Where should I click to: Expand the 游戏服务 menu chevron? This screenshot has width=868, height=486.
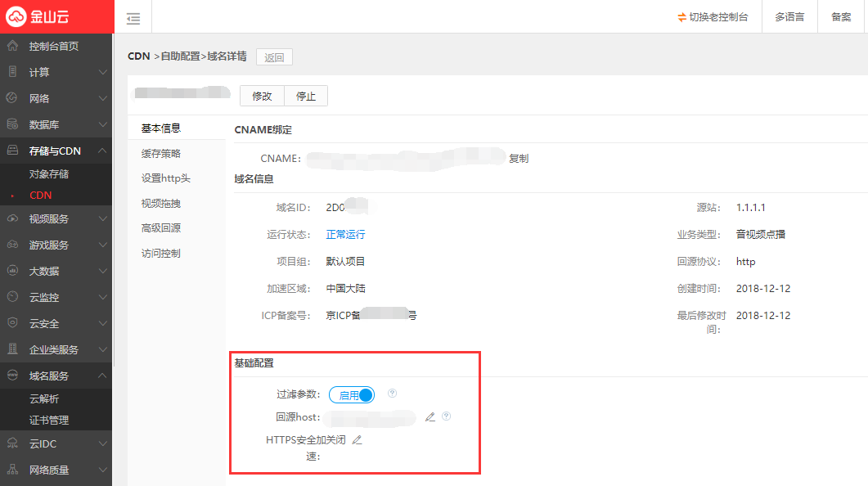point(102,245)
